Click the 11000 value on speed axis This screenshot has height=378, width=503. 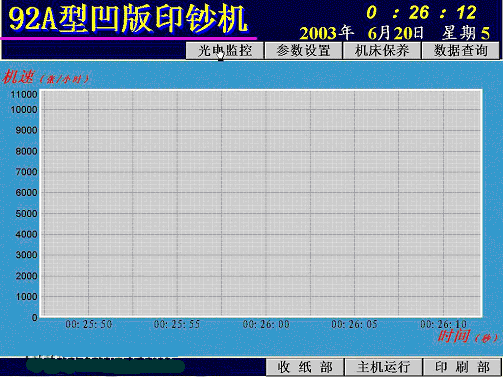[24, 95]
